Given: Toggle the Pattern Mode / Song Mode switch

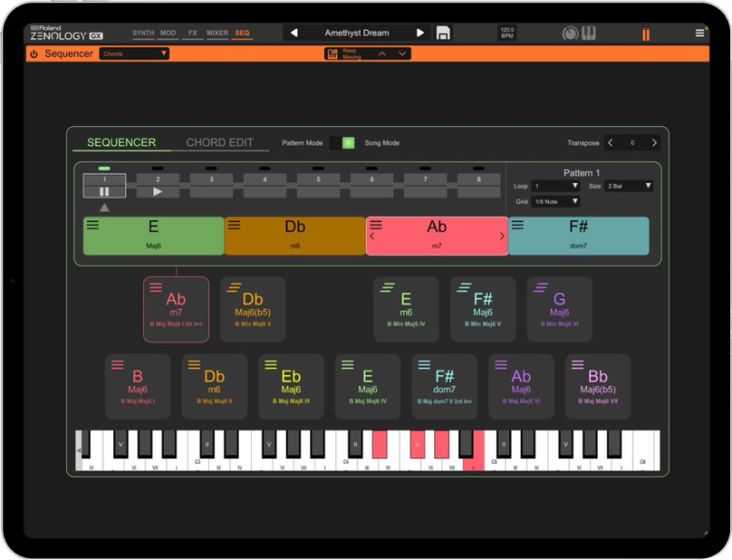Looking at the screenshot, I should tap(342, 143).
